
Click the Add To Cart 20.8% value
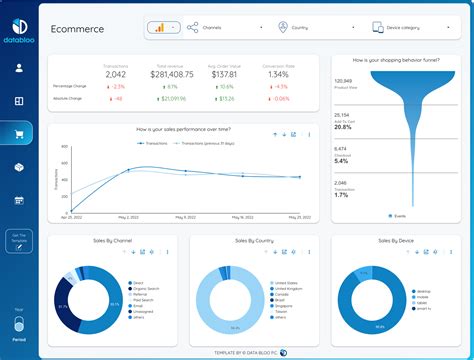(343, 127)
